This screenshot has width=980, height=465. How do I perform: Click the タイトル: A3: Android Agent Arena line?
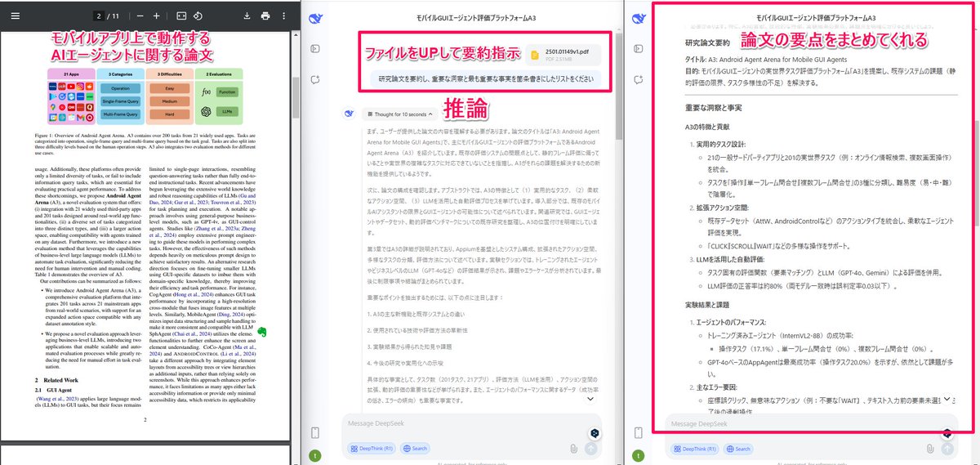pos(765,59)
